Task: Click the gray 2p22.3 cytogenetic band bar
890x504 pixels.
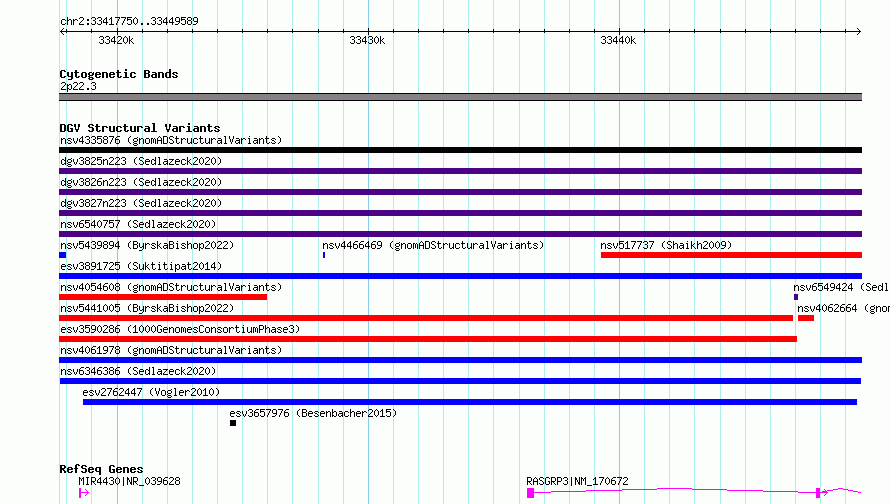Action: (460, 97)
